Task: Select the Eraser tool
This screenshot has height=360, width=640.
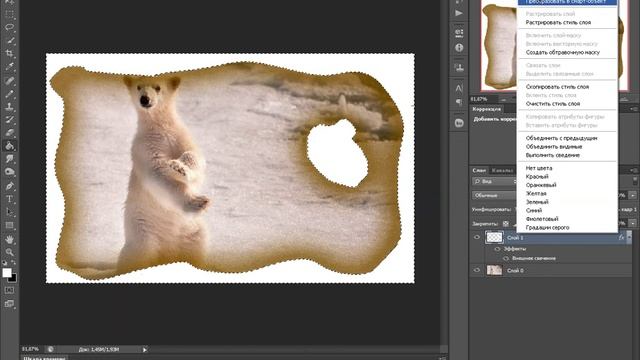Action: tap(9, 133)
